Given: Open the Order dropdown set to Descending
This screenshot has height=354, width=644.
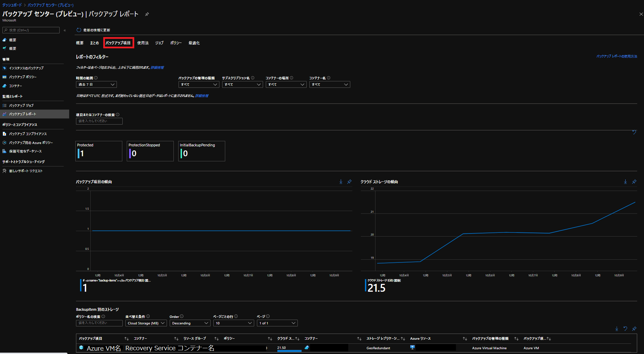Looking at the screenshot, I should point(190,323).
